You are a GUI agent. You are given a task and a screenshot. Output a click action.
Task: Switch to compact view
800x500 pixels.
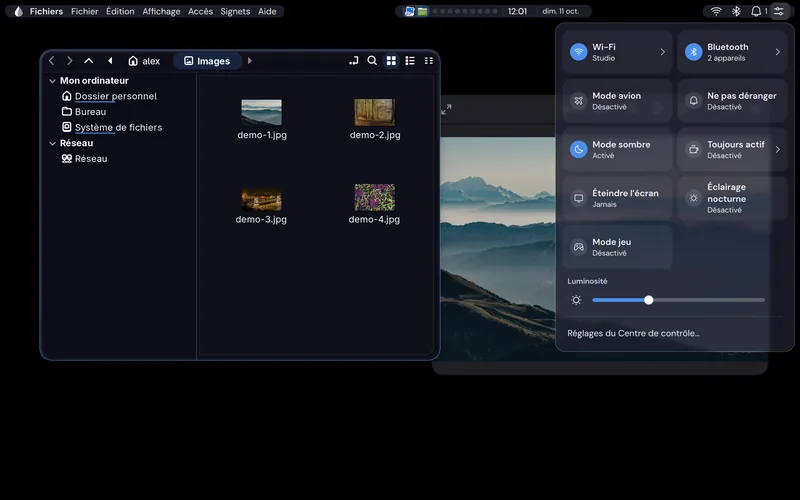[429, 61]
